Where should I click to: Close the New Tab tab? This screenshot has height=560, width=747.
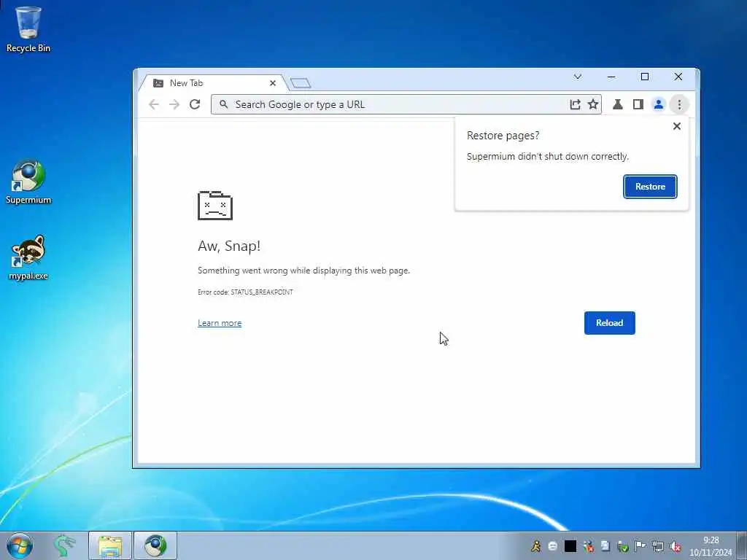click(273, 83)
